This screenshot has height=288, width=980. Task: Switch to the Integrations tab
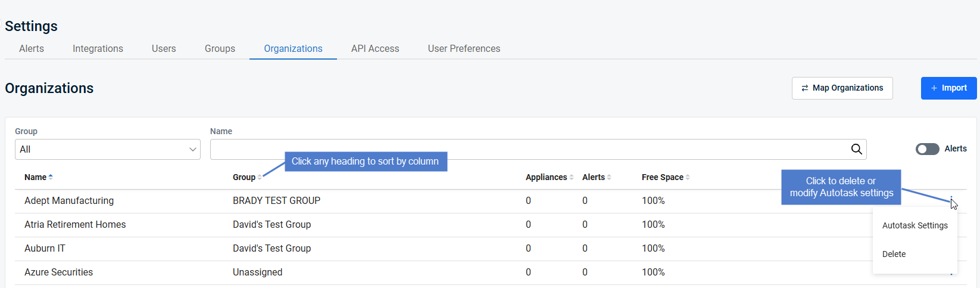click(x=98, y=49)
